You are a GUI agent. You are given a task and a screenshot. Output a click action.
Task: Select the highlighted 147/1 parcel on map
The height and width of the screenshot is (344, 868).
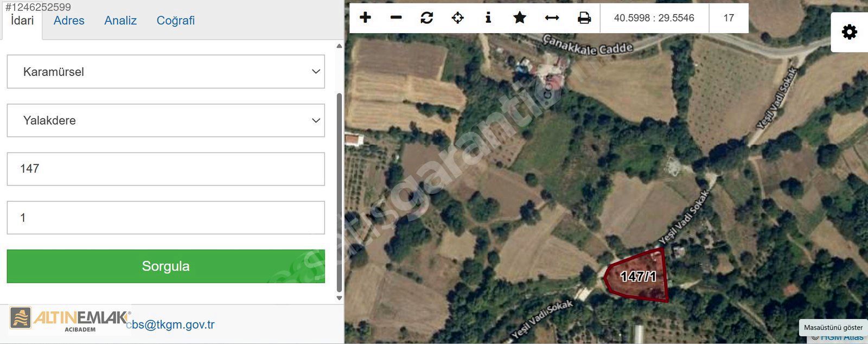pyautogui.click(x=638, y=277)
